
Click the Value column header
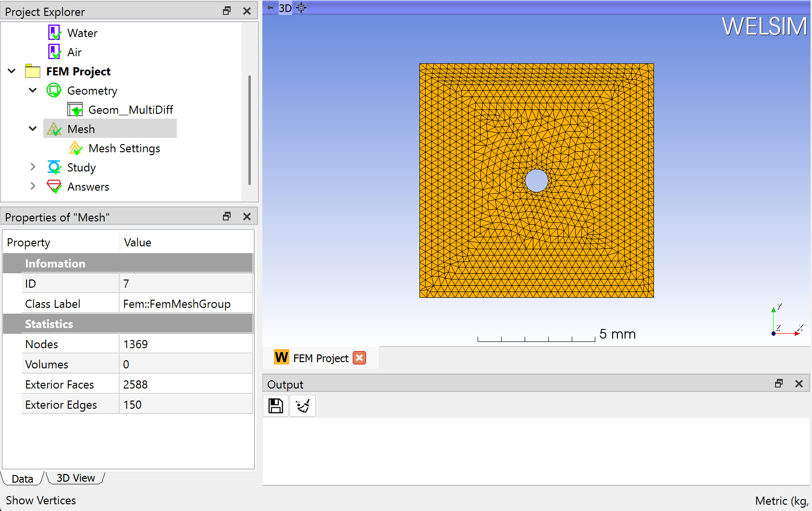[x=186, y=242]
